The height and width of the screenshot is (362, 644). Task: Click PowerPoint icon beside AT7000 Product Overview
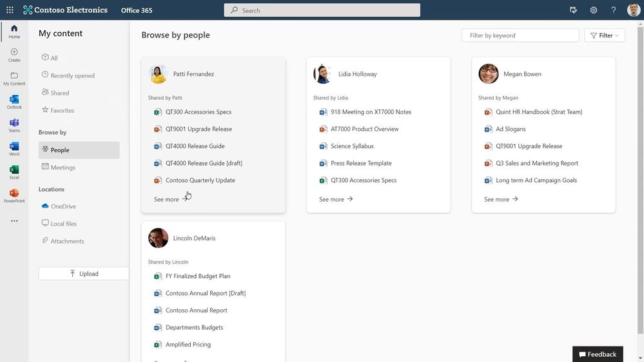(323, 129)
